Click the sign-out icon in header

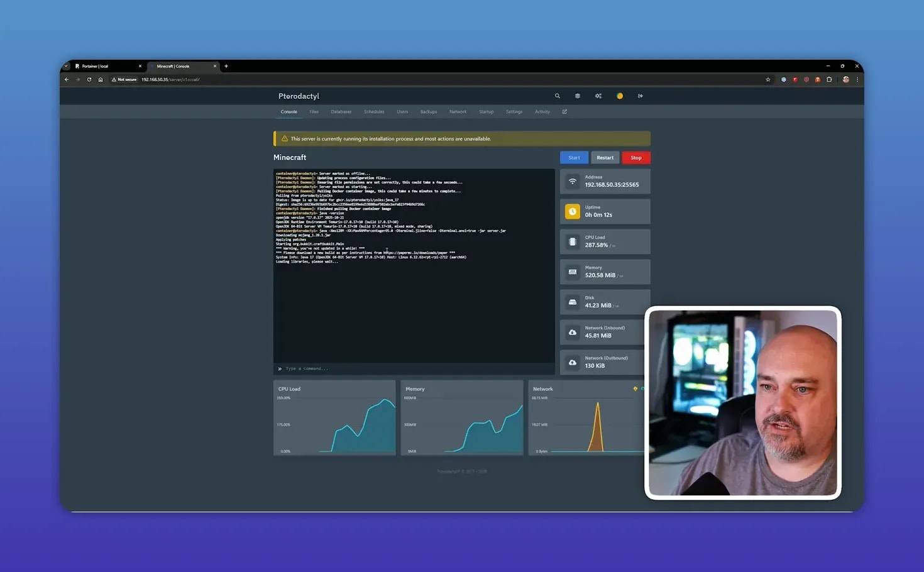(641, 96)
